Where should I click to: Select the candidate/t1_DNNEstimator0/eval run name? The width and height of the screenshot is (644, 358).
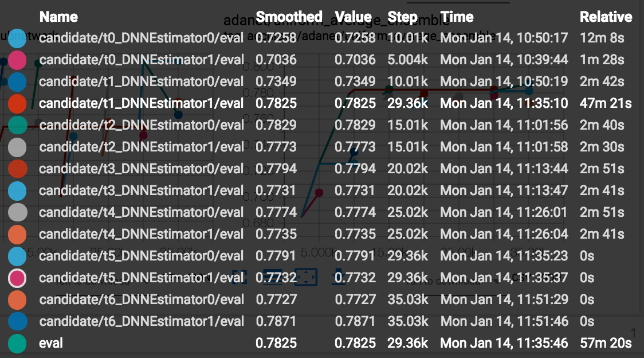[x=142, y=81]
